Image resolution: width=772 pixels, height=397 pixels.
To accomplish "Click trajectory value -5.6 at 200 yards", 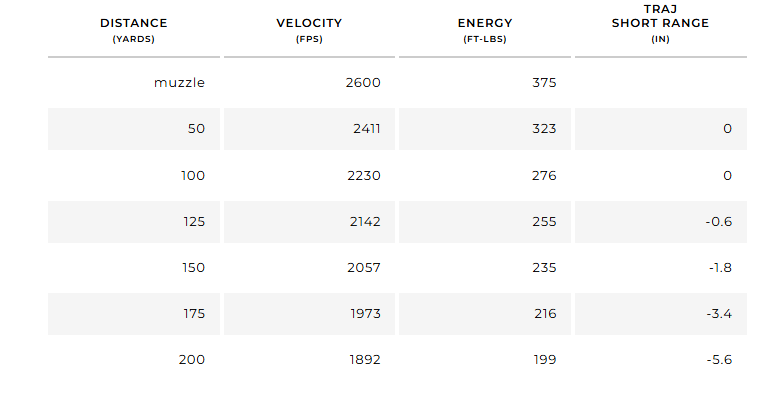I will click(719, 360).
